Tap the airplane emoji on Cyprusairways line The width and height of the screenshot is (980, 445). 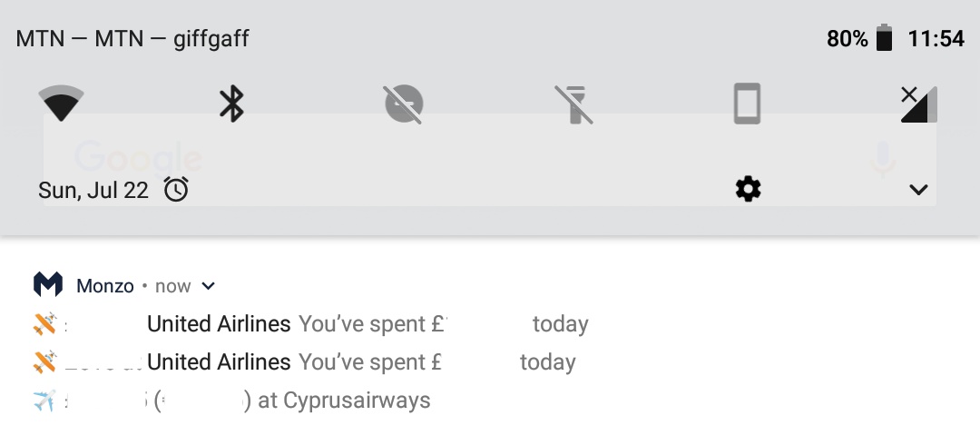tap(44, 400)
